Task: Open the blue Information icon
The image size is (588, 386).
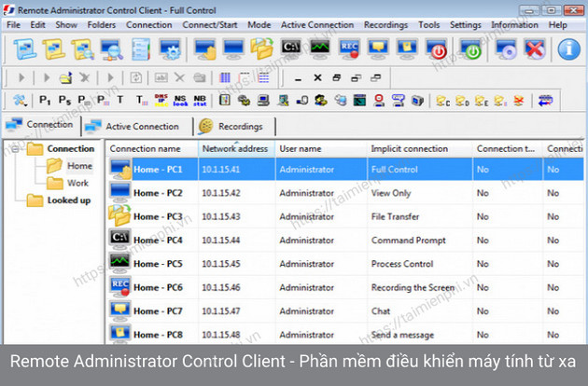Action: click(x=569, y=49)
